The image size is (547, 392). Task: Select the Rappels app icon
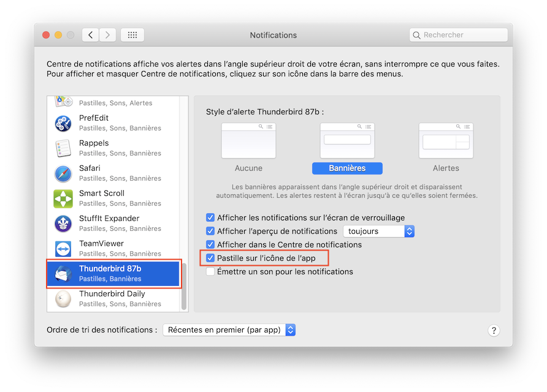[x=63, y=148]
